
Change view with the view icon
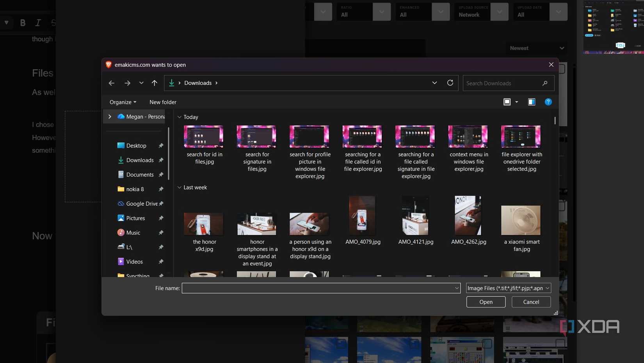tap(507, 102)
